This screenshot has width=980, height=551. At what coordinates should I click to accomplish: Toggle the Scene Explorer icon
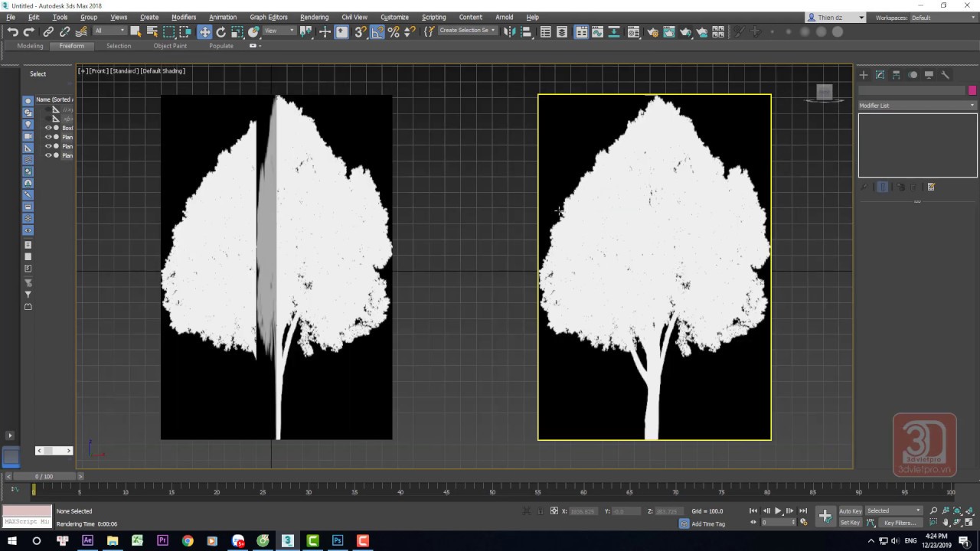(545, 31)
